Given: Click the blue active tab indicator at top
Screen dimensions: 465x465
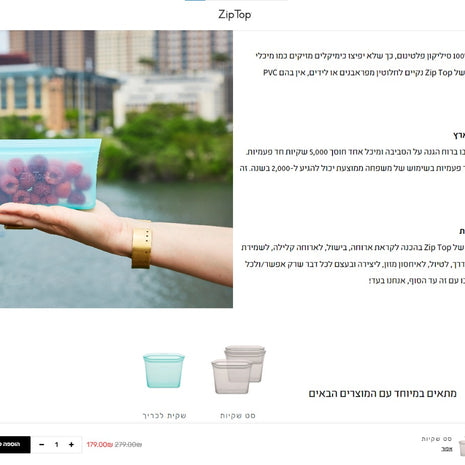Looking at the screenshot, I should 195,0.
